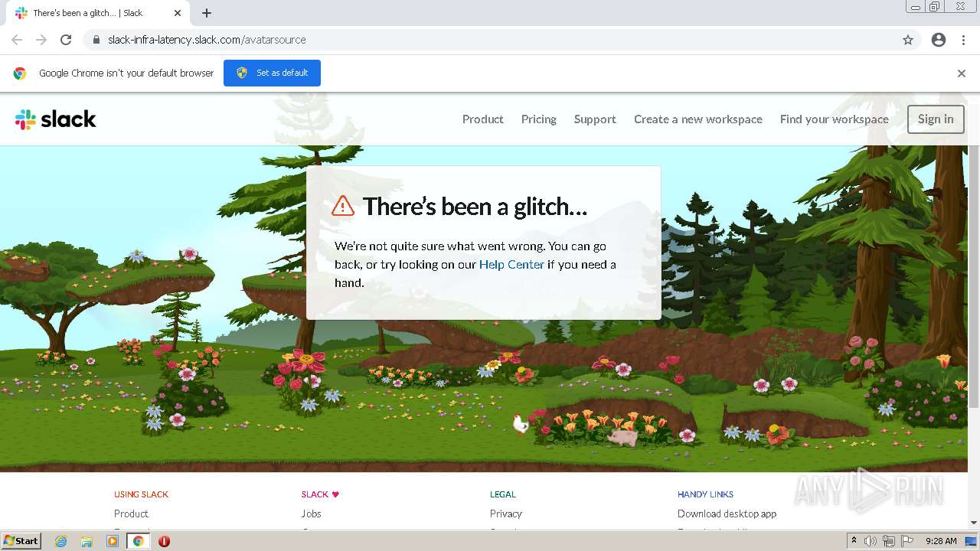Open the media player taskbar icon

click(113, 541)
